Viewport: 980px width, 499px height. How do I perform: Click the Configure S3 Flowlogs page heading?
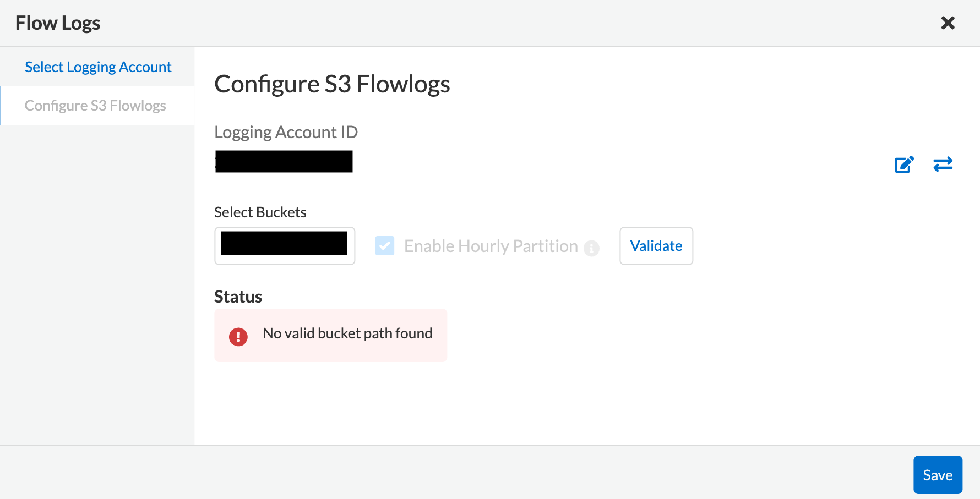coord(332,84)
